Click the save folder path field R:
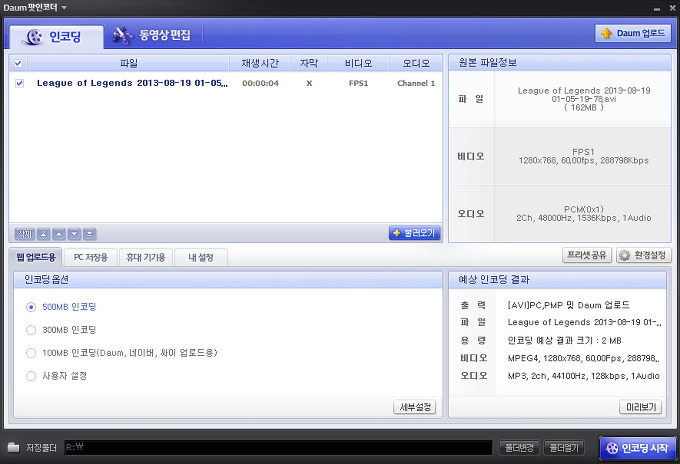The image size is (680, 464). click(278, 448)
